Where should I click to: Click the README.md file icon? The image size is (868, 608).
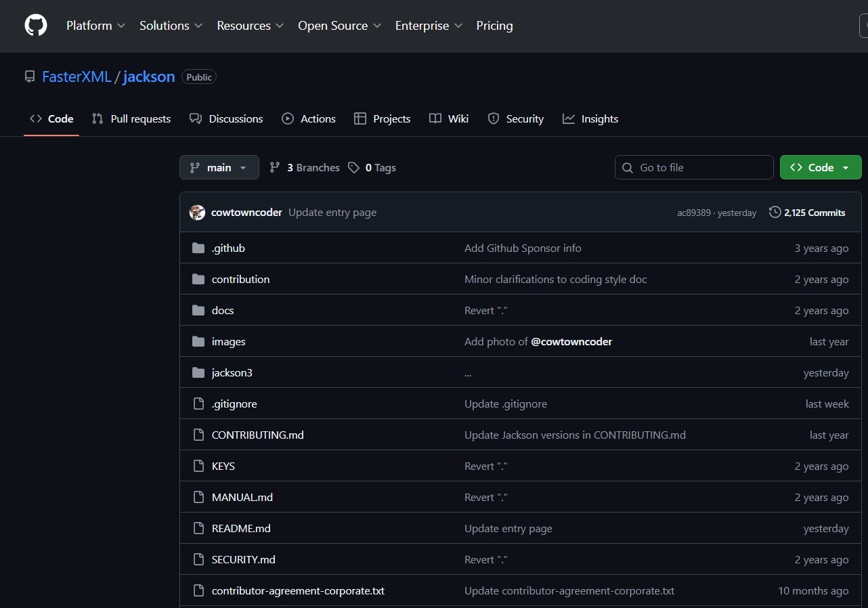(198, 529)
